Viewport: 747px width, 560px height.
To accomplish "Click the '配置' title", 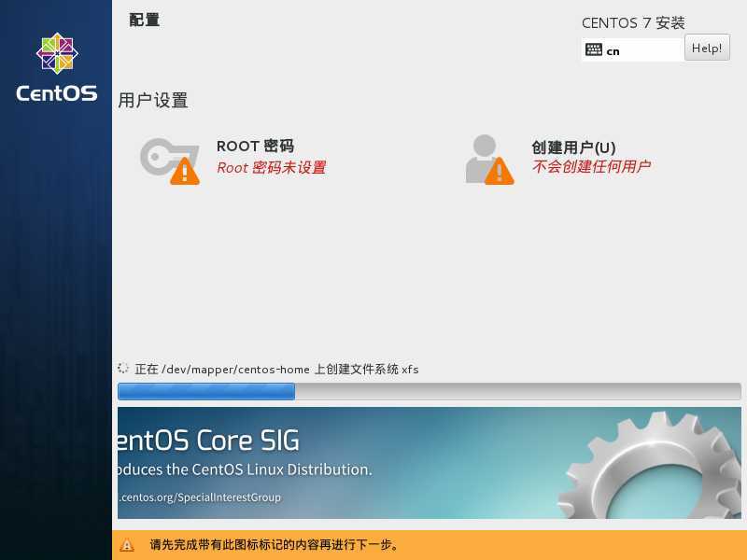I will point(145,20).
